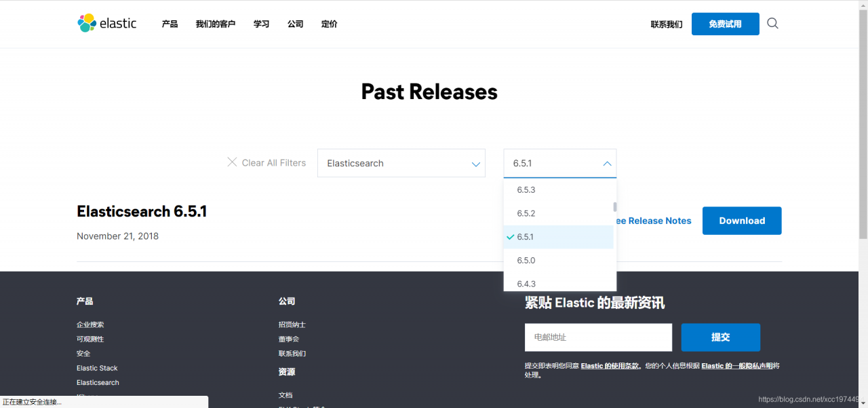The width and height of the screenshot is (868, 408).
Task: Click 联系我们 in the top bar
Action: pyautogui.click(x=666, y=23)
